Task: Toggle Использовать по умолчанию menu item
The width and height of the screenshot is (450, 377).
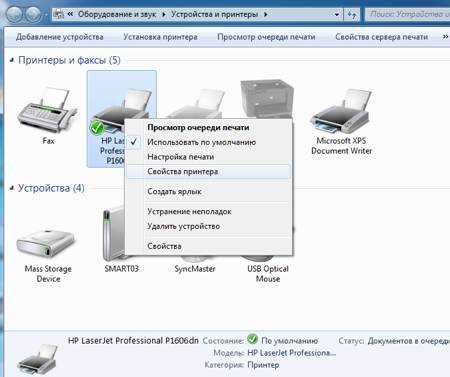Action: click(x=208, y=142)
